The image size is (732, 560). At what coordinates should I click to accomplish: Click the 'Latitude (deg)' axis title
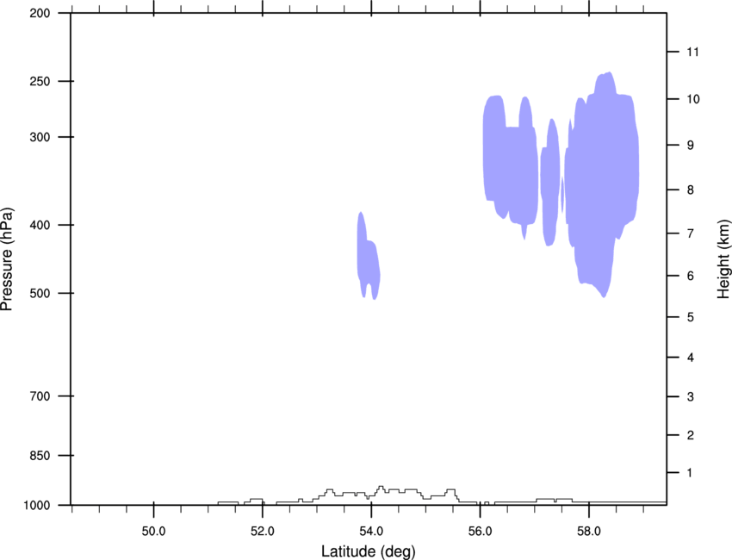369,551
